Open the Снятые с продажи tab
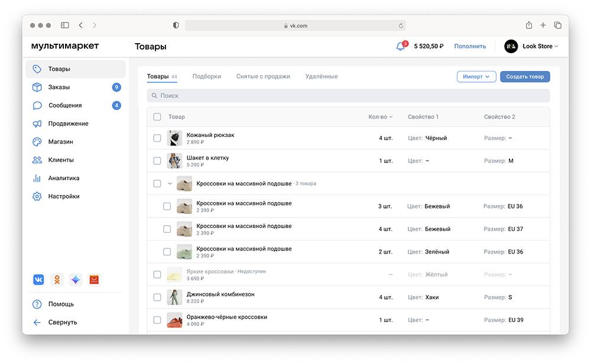Viewport: 591px width, 364px height. (263, 76)
